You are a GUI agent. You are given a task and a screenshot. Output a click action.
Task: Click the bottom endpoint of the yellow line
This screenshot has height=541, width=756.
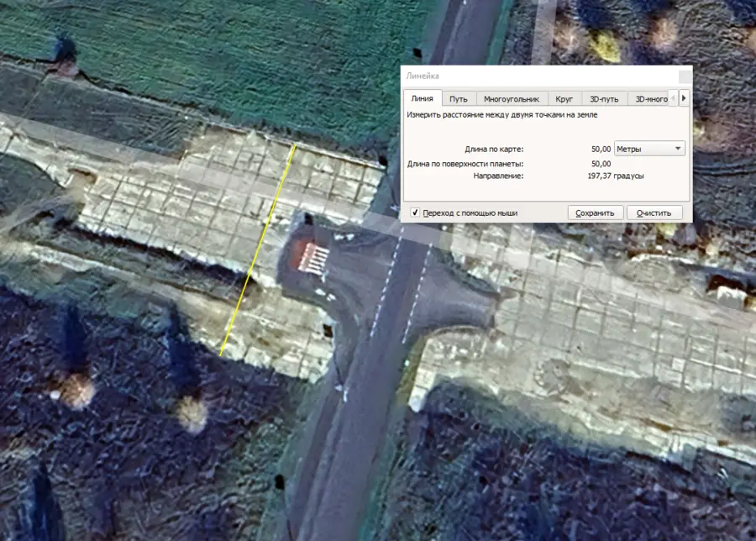point(221,356)
